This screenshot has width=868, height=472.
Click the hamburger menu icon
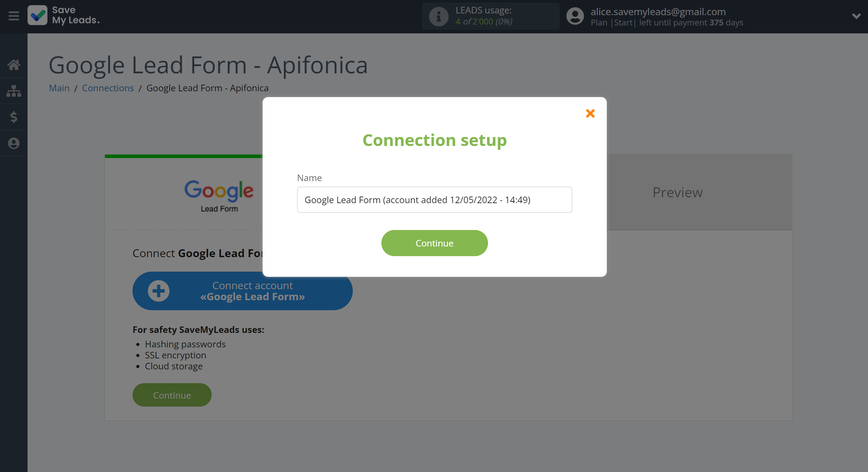point(13,16)
